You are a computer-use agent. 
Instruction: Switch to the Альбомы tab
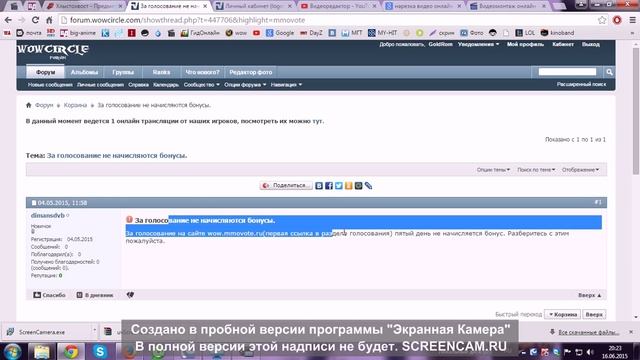click(84, 72)
